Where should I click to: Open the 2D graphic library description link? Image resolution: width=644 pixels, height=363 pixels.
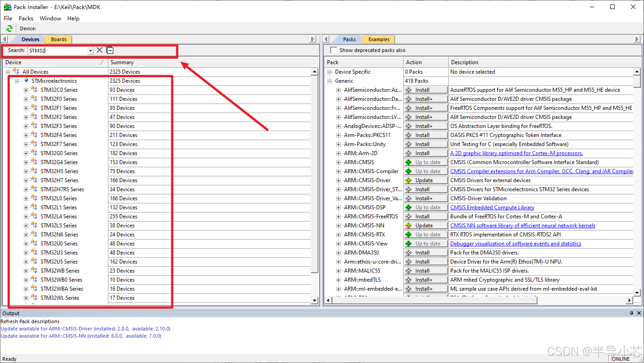point(517,153)
